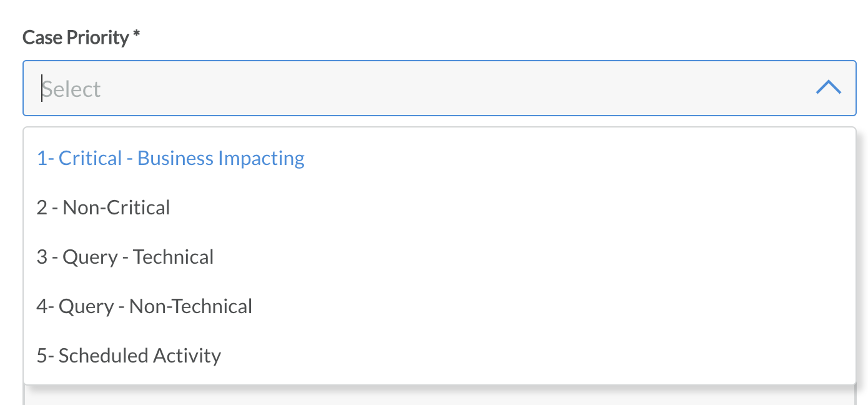Image resolution: width=868 pixels, height=405 pixels.
Task: Set case priority to Non-Critical
Action: (x=103, y=207)
